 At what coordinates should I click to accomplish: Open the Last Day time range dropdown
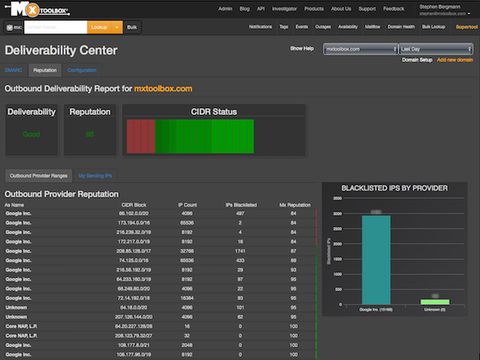point(436,49)
